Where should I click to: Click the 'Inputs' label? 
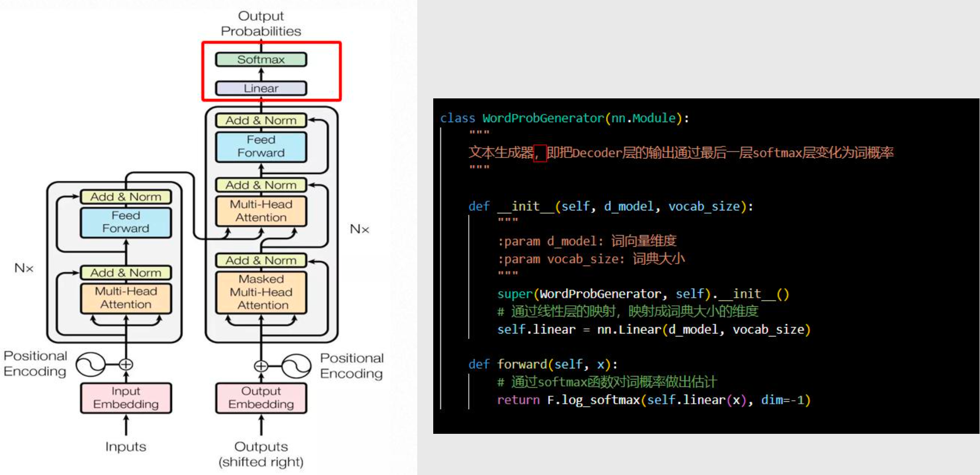point(126,446)
